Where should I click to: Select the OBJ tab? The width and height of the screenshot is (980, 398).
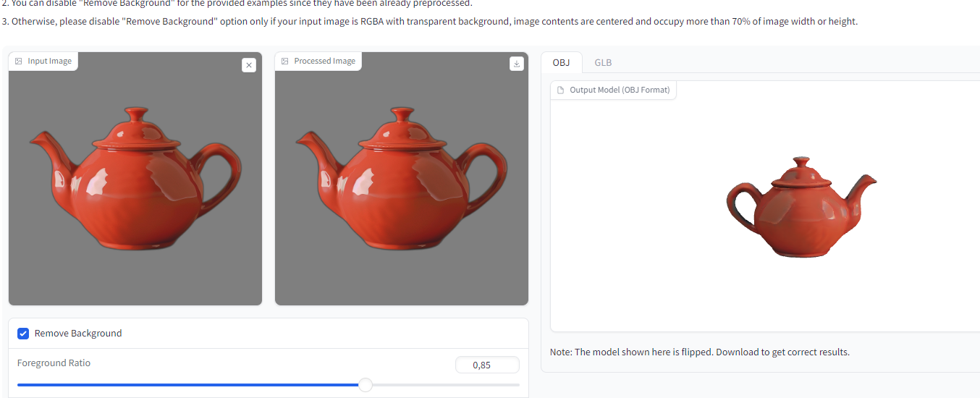(x=561, y=62)
